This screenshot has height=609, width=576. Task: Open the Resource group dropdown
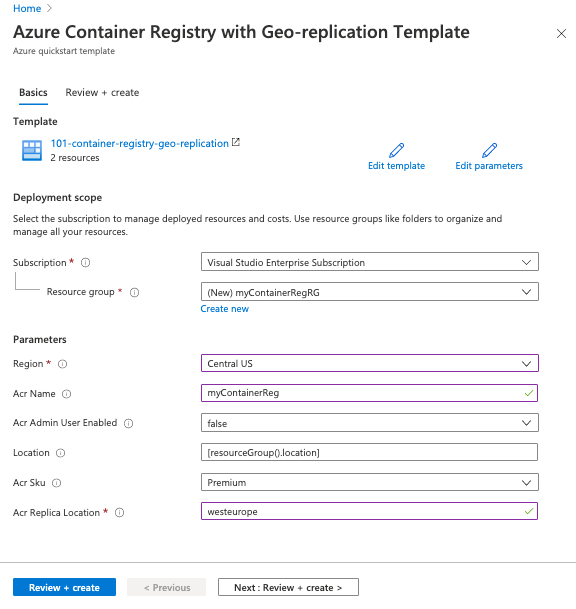pos(370,292)
